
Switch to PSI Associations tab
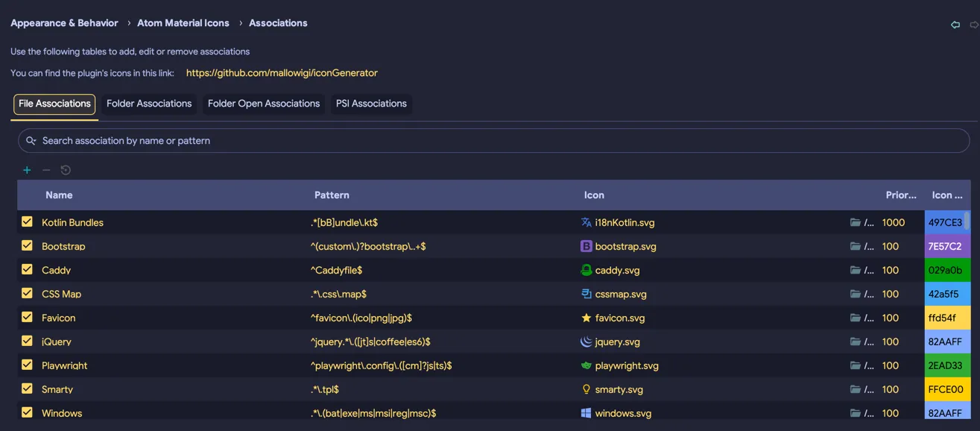coord(371,104)
